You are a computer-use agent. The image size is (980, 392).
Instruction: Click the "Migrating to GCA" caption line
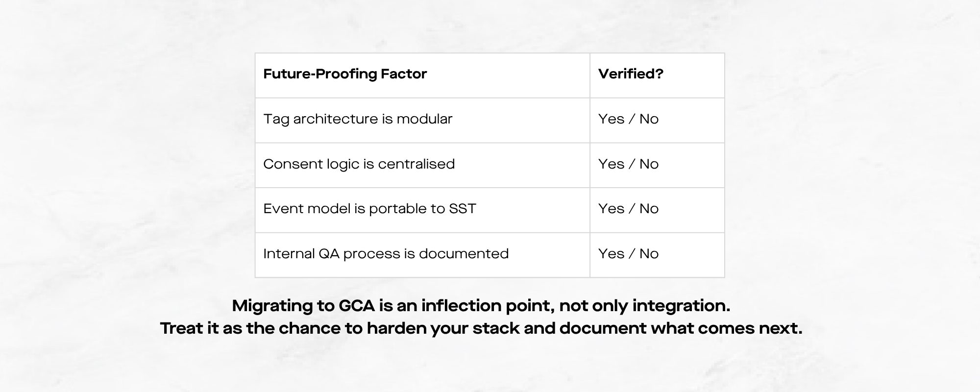tap(481, 306)
